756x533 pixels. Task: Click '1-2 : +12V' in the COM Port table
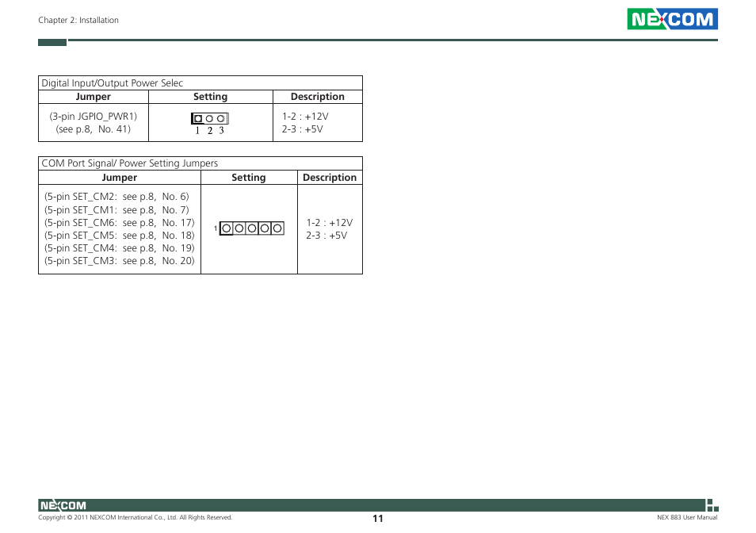(330, 222)
